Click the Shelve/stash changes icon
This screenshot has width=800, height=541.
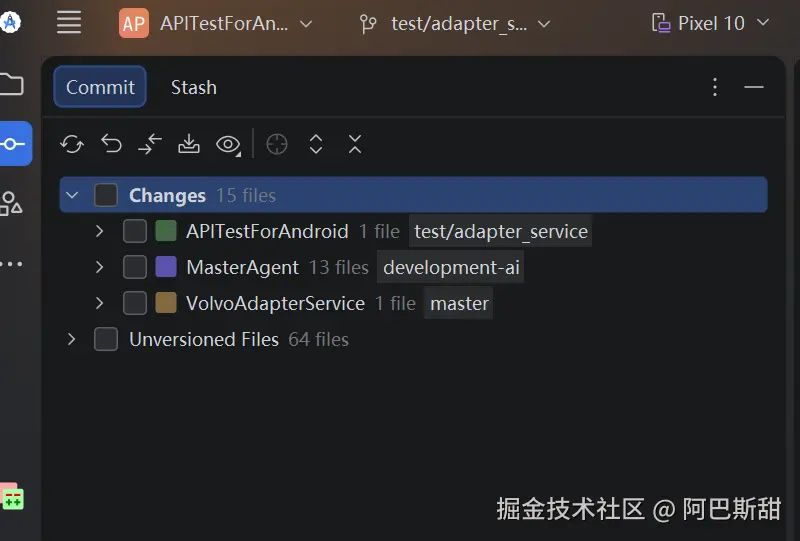coord(189,144)
